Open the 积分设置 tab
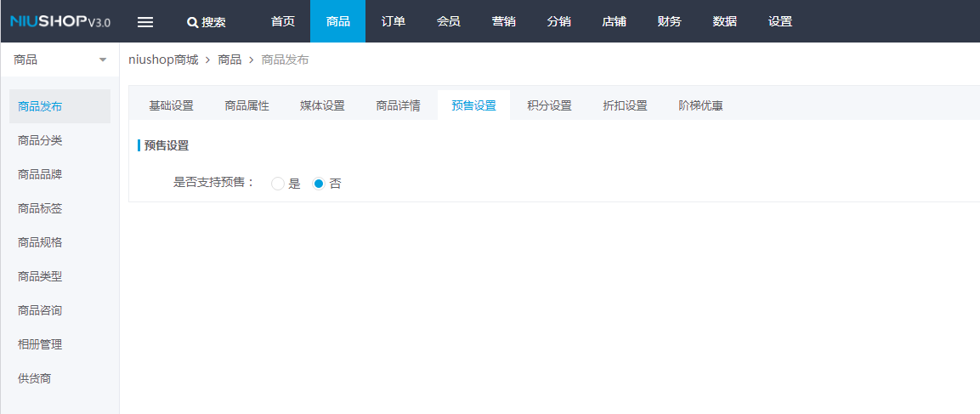The image size is (980, 414). point(549,105)
